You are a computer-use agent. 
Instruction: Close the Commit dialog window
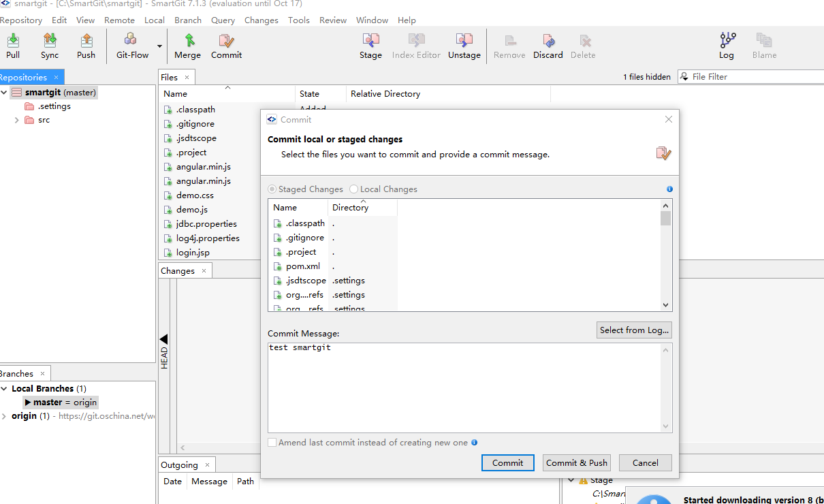pyautogui.click(x=668, y=119)
